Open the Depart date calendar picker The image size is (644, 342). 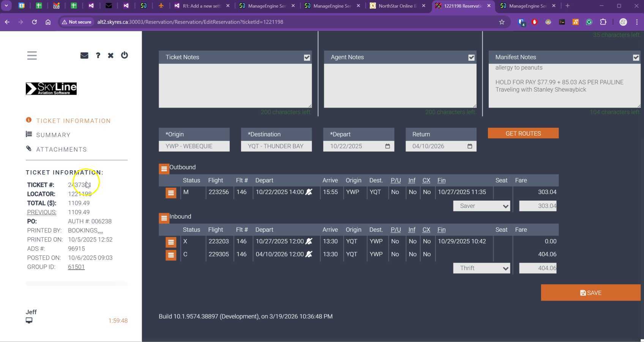tap(387, 146)
